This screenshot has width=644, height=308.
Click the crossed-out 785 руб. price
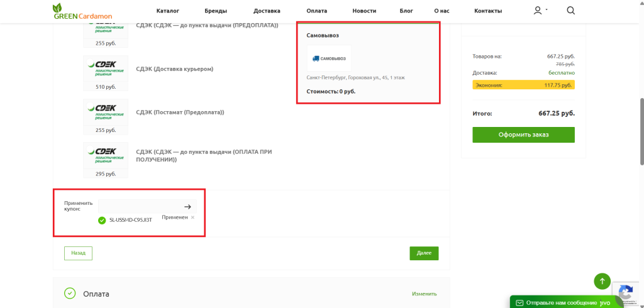[x=565, y=64]
